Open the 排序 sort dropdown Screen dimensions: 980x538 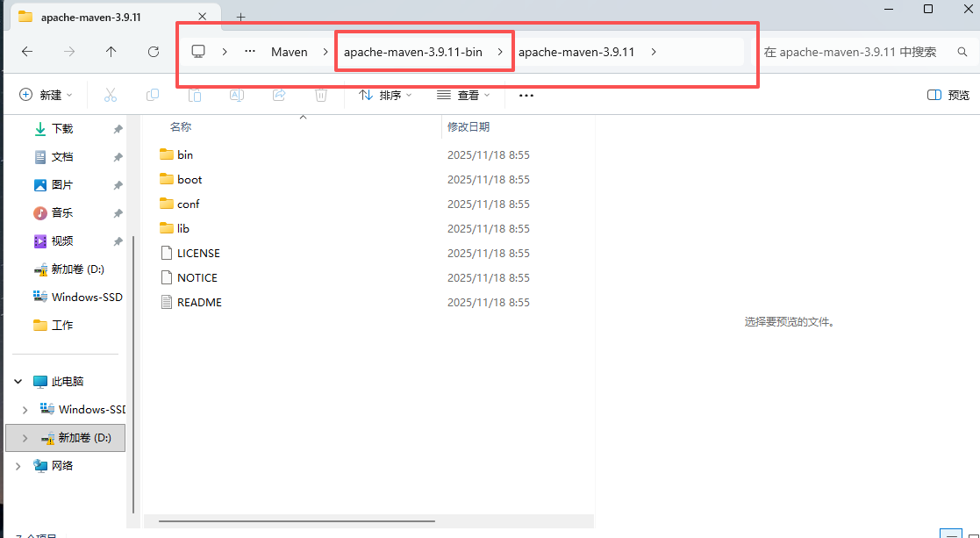tap(381, 95)
